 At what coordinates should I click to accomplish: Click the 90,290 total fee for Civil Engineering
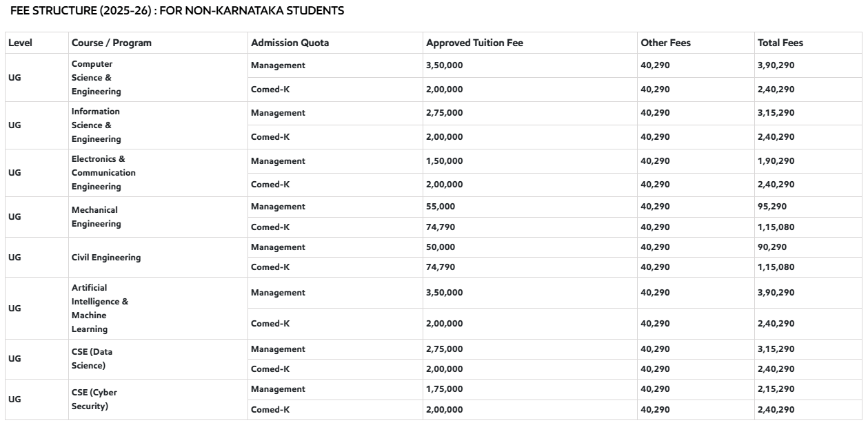(771, 247)
